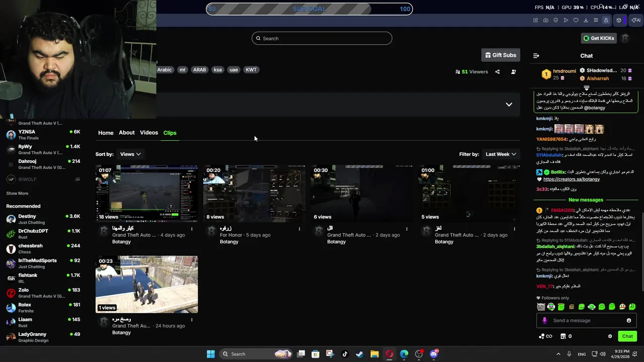Select the Clips tab
The width and height of the screenshot is (644, 362).
pyautogui.click(x=170, y=133)
